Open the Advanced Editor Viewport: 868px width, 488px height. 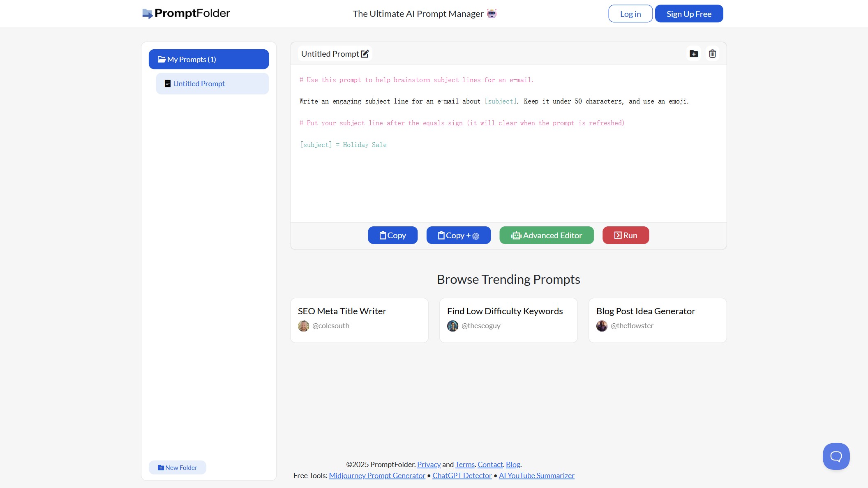[547, 235]
